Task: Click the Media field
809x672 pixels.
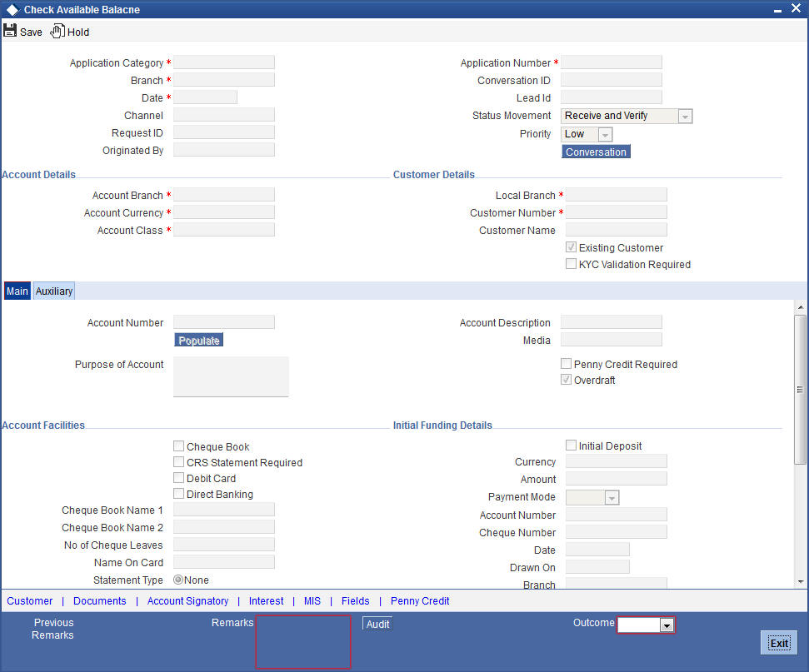Action: 612,340
